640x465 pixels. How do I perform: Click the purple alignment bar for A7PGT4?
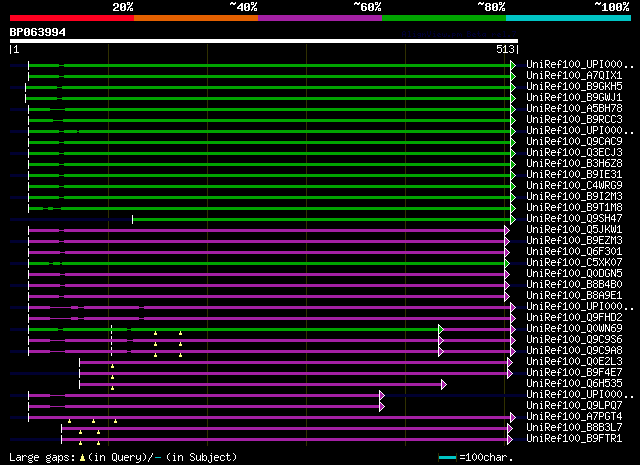click(270, 418)
